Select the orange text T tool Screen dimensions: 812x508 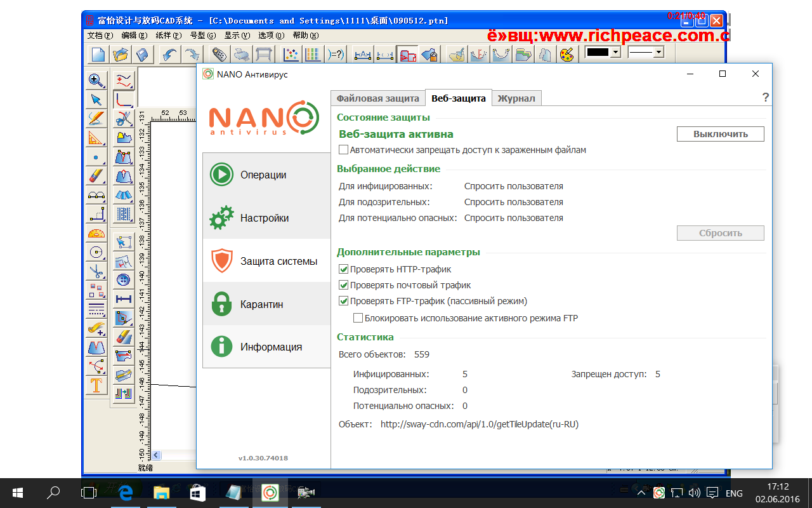(96, 385)
